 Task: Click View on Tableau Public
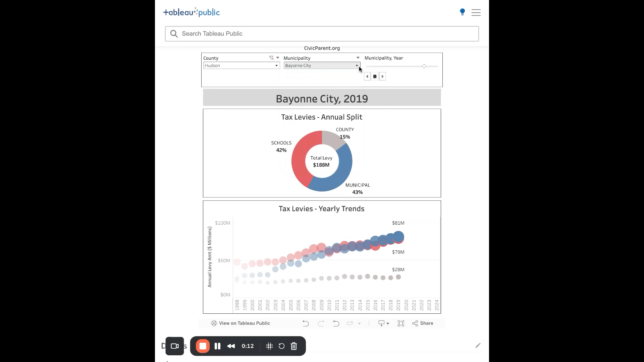(x=240, y=323)
